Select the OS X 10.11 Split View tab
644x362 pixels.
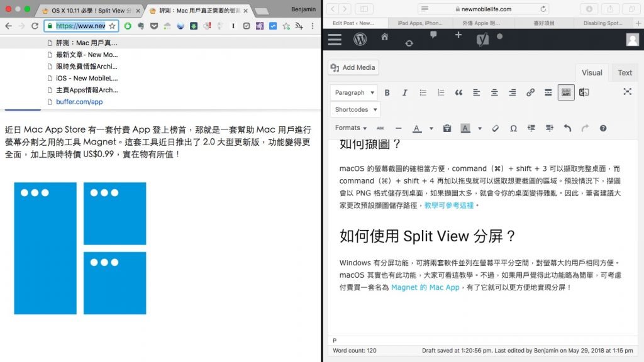click(x=87, y=11)
